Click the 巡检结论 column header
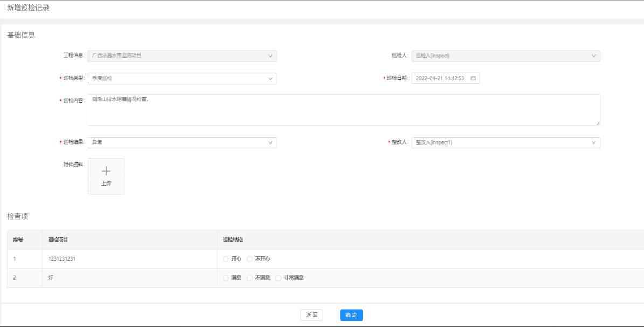 (233, 240)
